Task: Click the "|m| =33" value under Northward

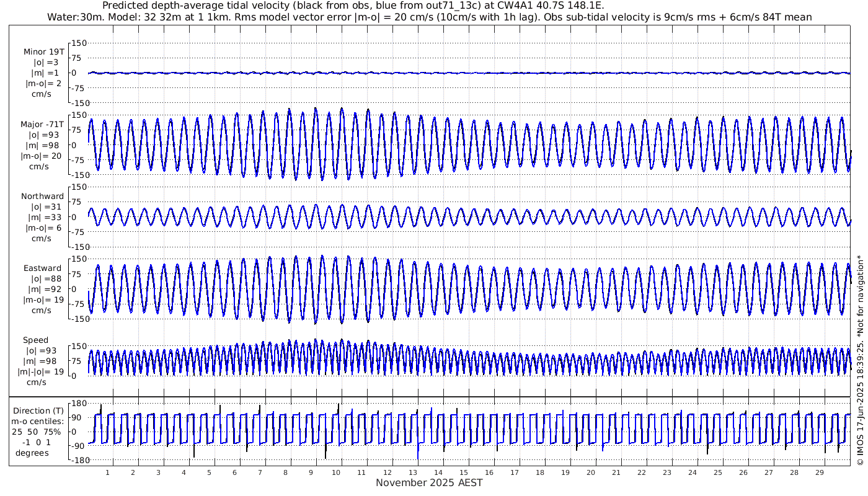Action: coord(42,218)
